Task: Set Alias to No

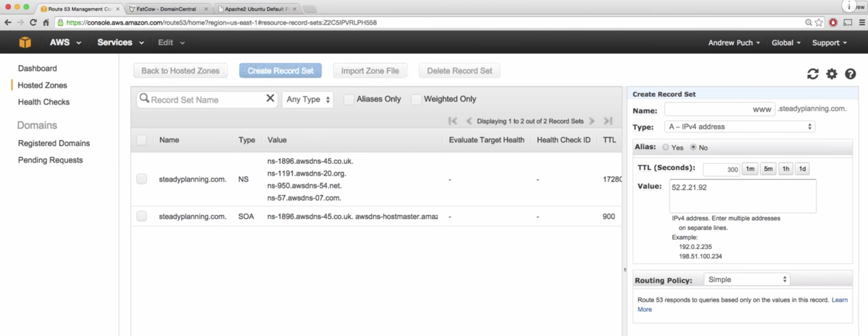Action: pos(693,147)
